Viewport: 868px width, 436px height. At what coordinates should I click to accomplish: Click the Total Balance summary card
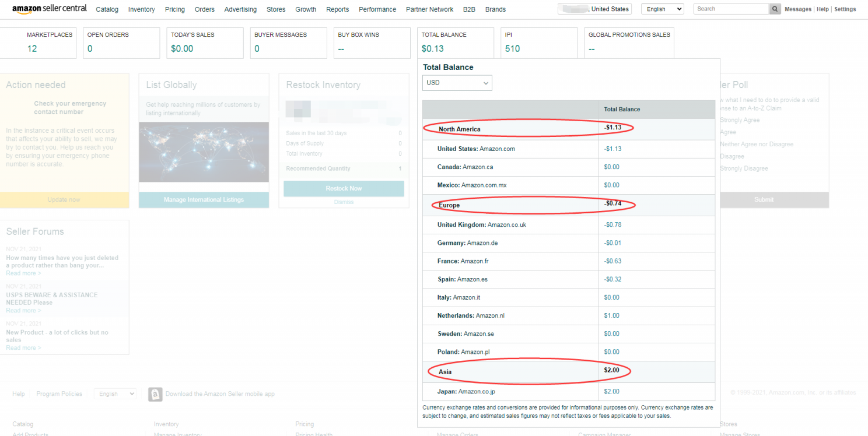[x=456, y=43]
